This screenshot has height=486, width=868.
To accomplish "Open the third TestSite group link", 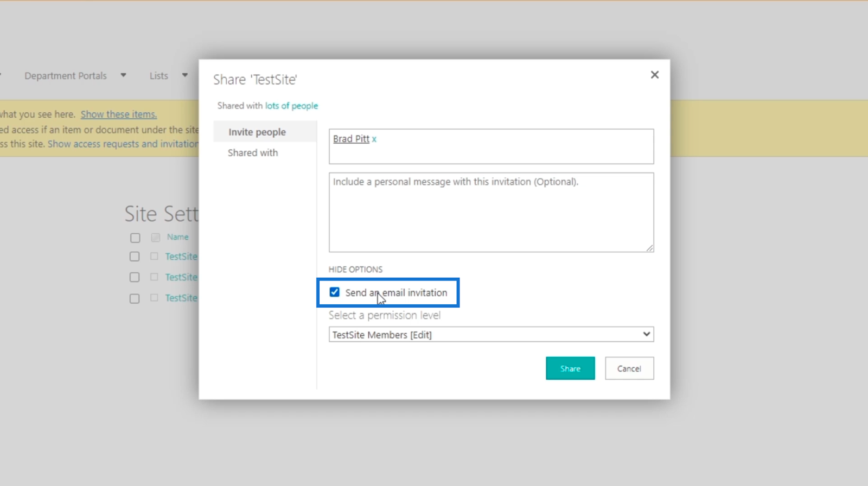I will (181, 298).
